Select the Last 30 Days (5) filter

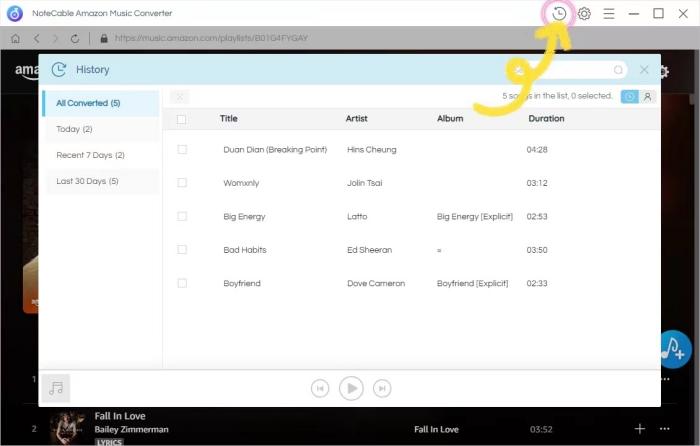point(102,181)
